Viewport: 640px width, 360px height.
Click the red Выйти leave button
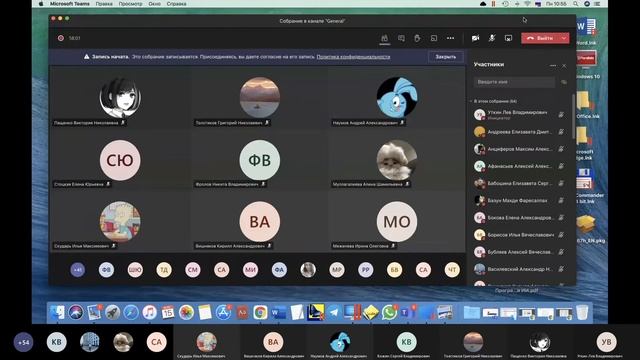[x=540, y=38]
